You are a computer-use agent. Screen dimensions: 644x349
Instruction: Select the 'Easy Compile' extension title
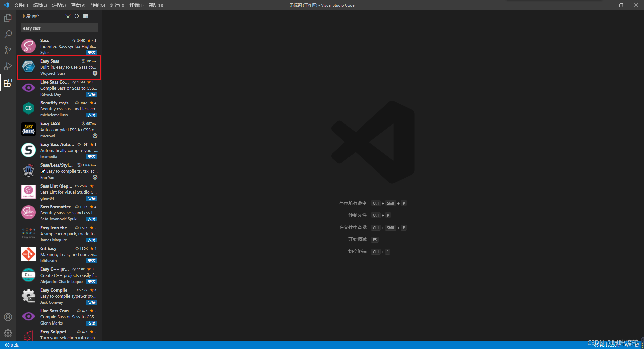(x=54, y=290)
